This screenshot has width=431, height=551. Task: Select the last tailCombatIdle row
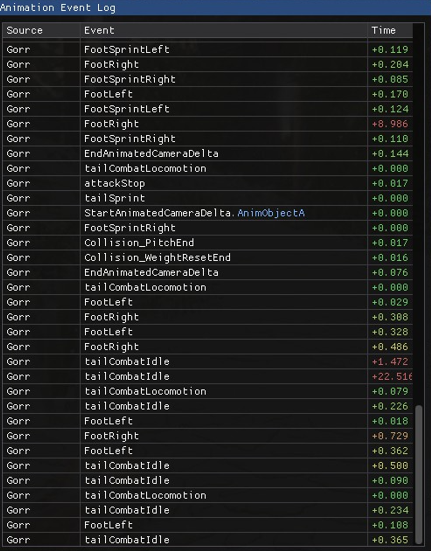[x=208, y=540]
